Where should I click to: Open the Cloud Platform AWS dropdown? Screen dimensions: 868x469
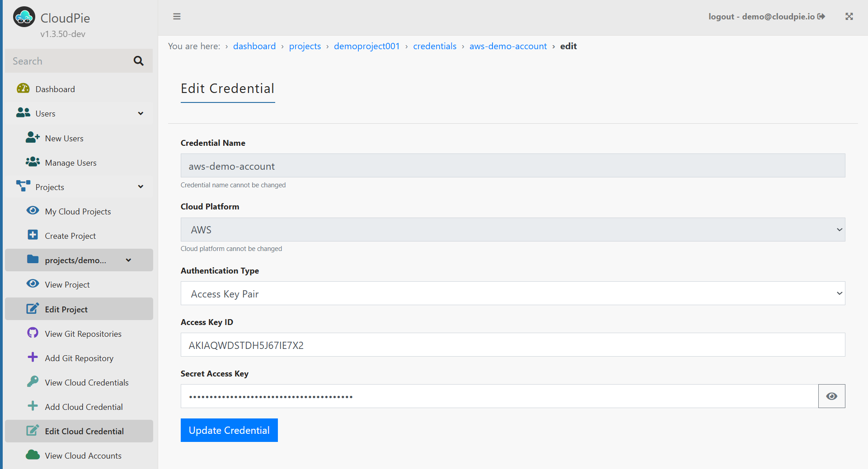[x=513, y=230]
